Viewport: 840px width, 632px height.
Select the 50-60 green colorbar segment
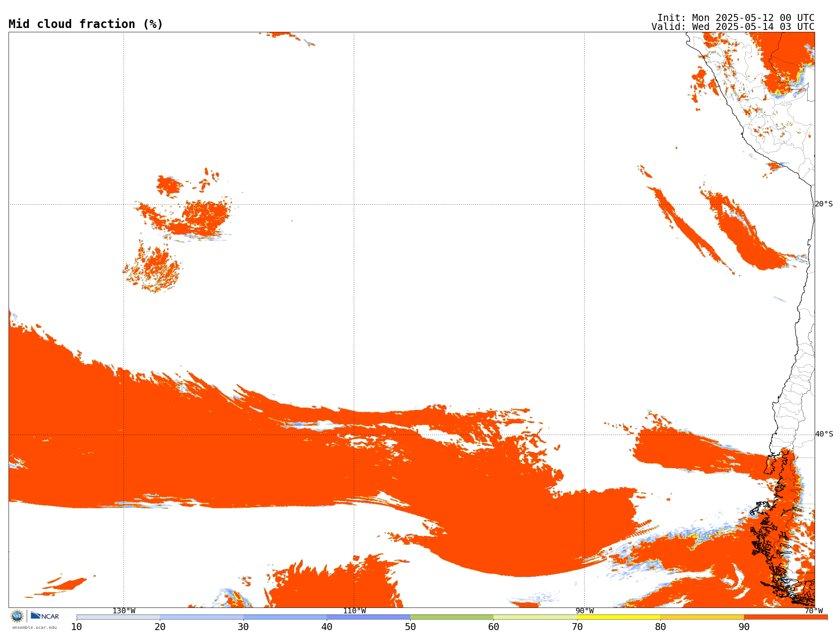[452, 617]
